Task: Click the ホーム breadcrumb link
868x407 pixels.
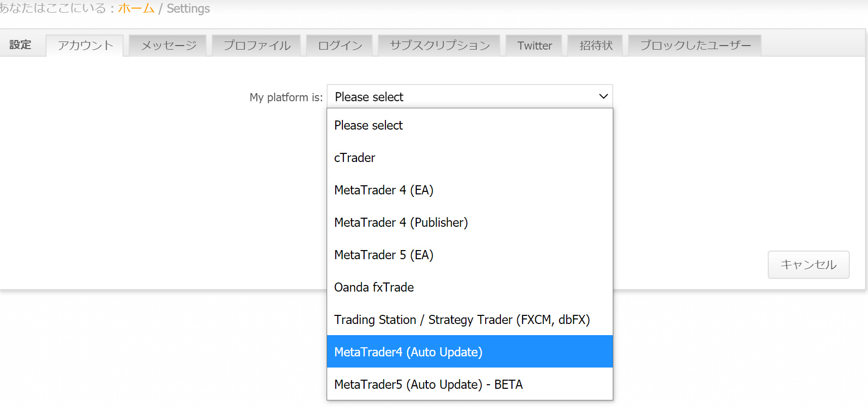Action: (136, 9)
